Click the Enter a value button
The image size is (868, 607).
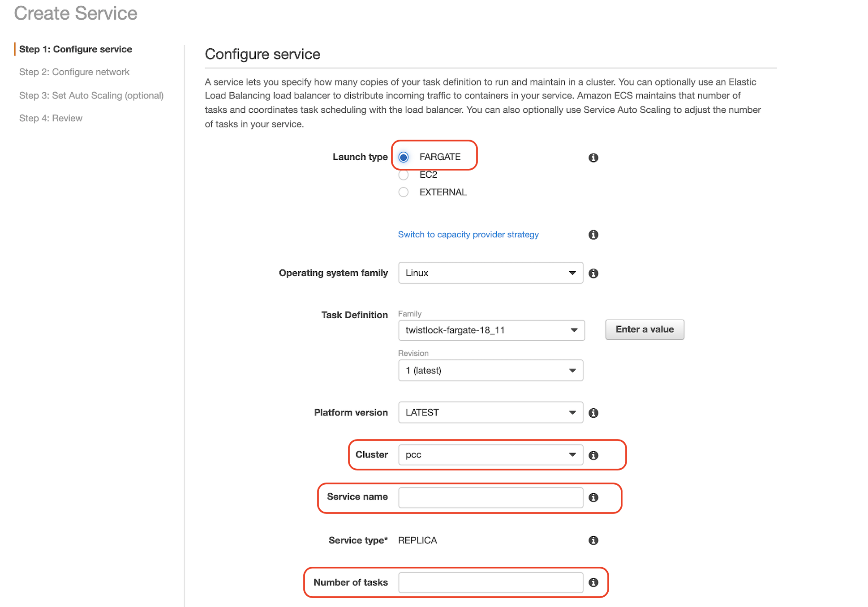(645, 329)
